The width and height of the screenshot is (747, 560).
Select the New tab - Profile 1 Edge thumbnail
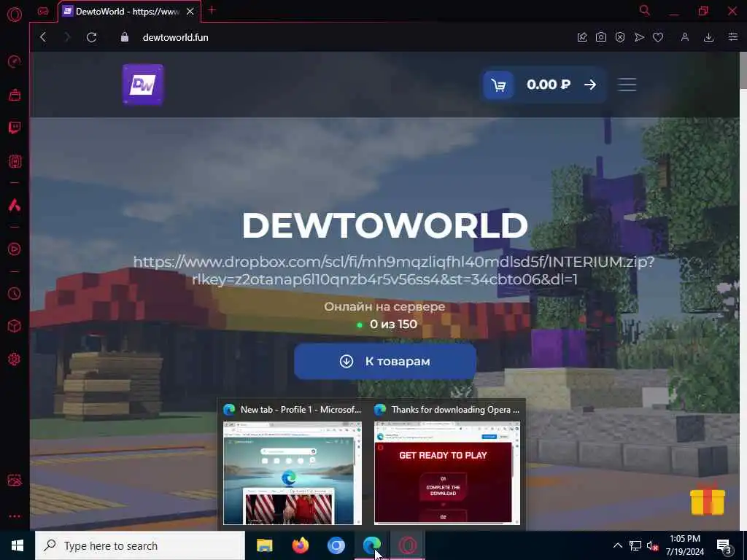tap(293, 464)
